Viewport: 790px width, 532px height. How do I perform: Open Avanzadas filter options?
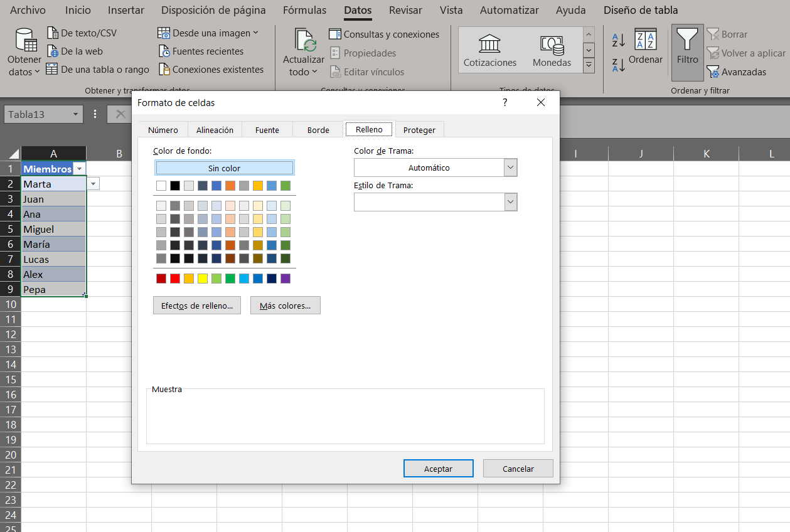(x=737, y=72)
